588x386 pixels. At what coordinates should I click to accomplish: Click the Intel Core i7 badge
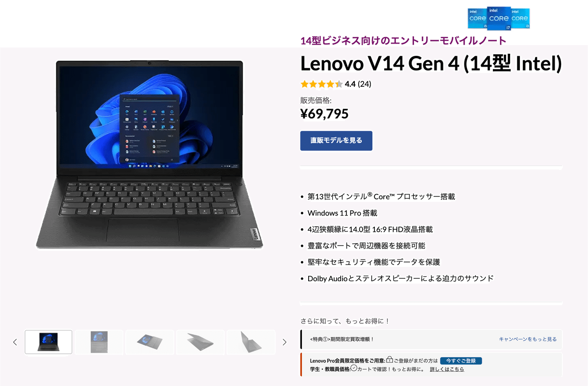pyautogui.click(x=499, y=18)
